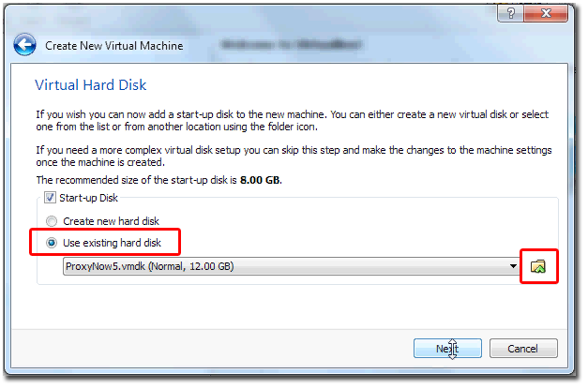The height and width of the screenshot is (389, 588).
Task: Click the Virtual Hard Disk heading
Action: [x=91, y=85]
